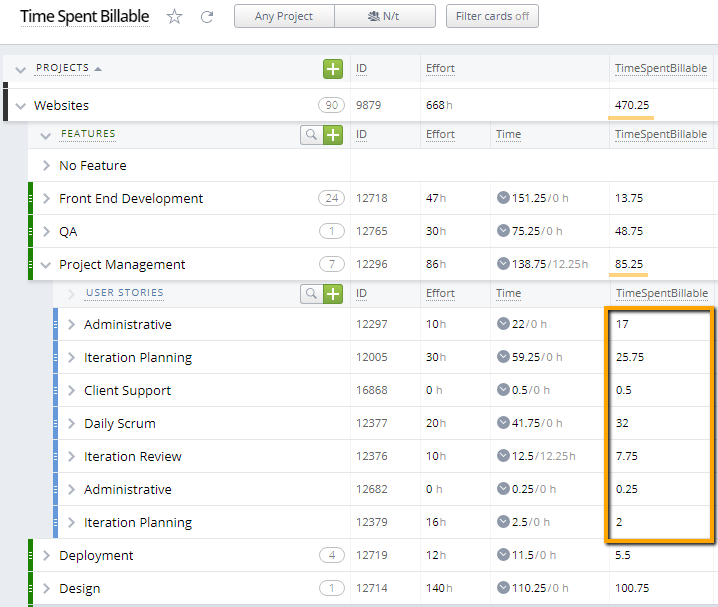Expand the Daily Scrum user story
Viewport: 718px width, 607px height.
(71, 423)
